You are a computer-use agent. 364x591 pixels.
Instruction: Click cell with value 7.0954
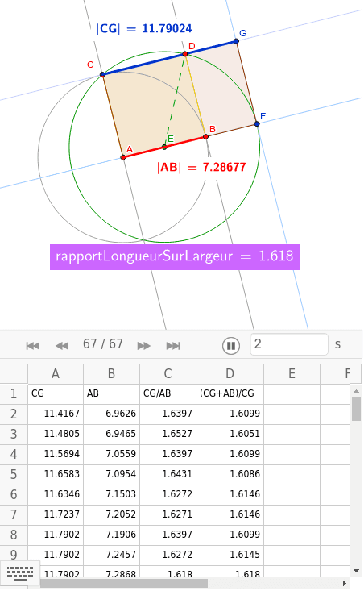(x=111, y=474)
